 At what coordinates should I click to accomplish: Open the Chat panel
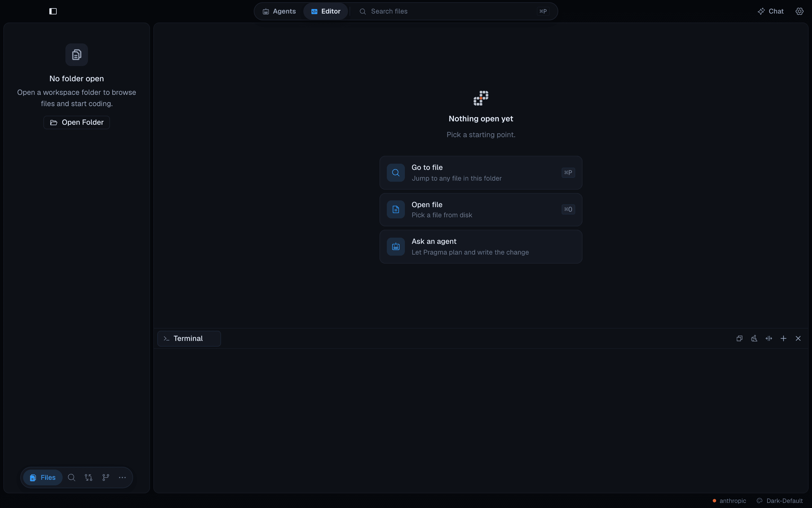(770, 11)
